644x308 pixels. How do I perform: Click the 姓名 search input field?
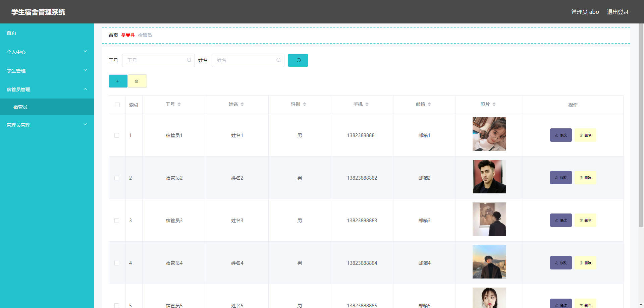point(248,60)
